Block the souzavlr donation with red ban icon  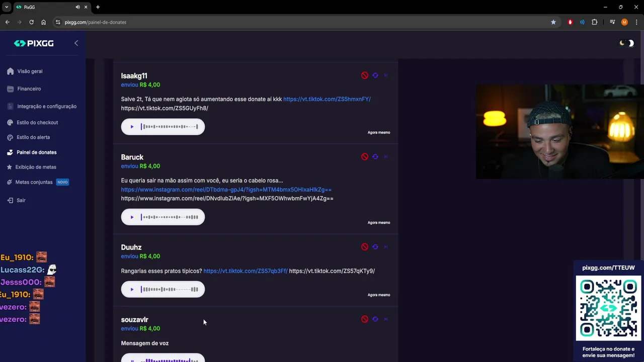coord(365,319)
